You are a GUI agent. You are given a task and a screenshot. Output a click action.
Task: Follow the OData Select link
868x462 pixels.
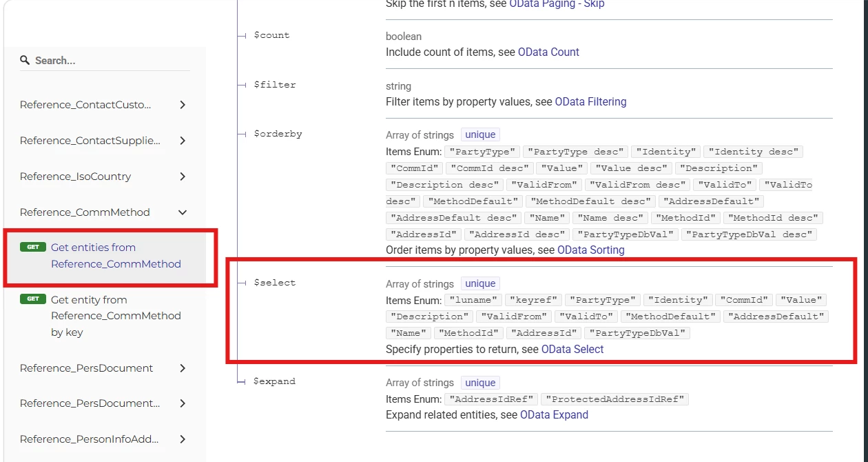pos(572,350)
